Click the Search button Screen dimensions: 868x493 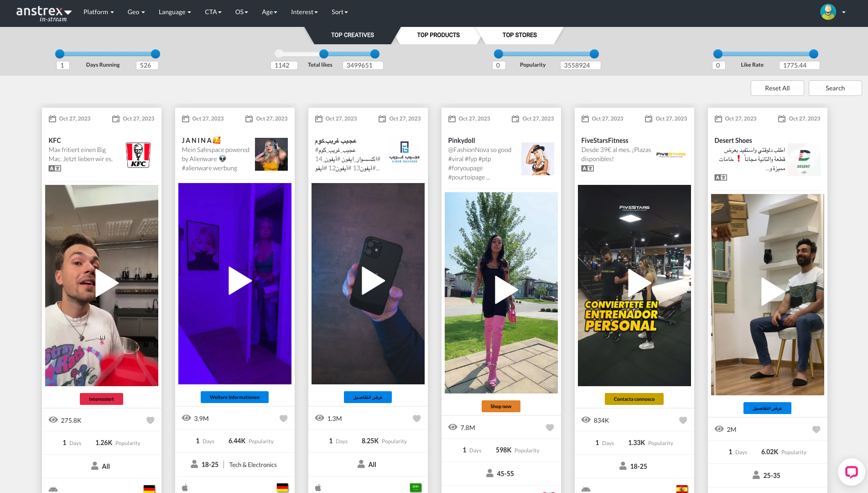(x=835, y=88)
